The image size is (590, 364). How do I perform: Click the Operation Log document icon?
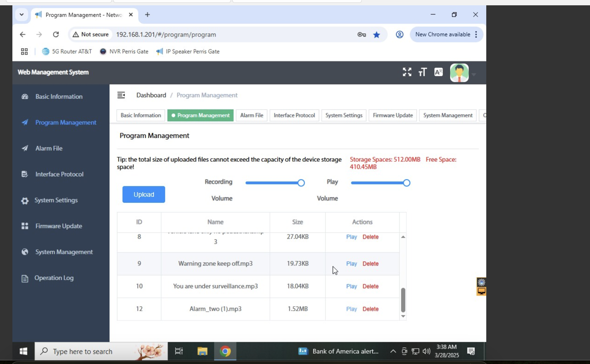pos(25,278)
